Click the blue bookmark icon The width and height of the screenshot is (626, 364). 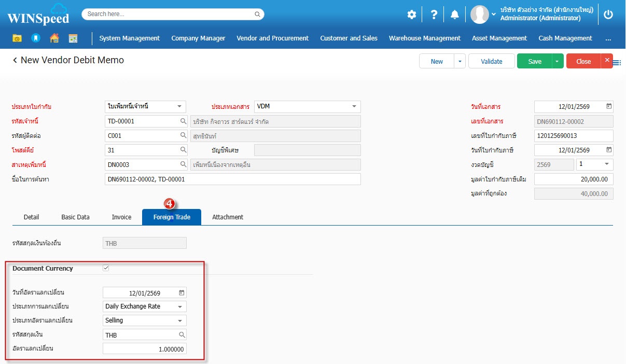pos(35,38)
